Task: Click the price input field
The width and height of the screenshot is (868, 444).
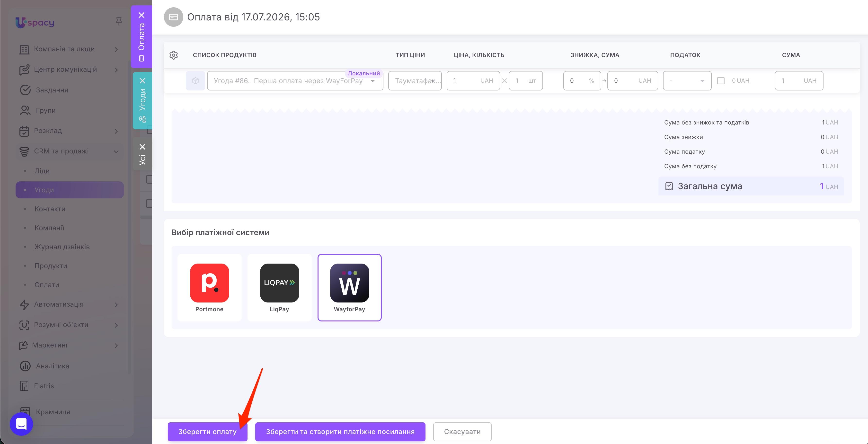Action: click(x=473, y=80)
